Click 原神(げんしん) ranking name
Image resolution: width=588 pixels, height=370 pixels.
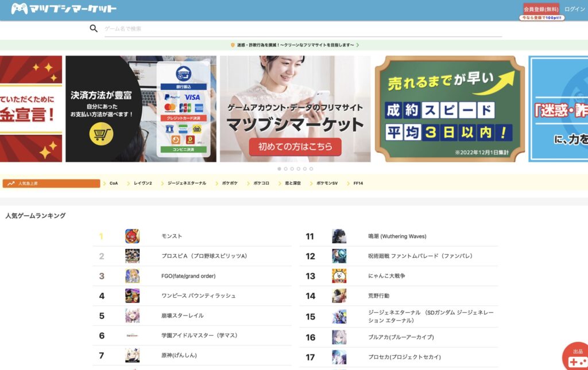pos(179,356)
